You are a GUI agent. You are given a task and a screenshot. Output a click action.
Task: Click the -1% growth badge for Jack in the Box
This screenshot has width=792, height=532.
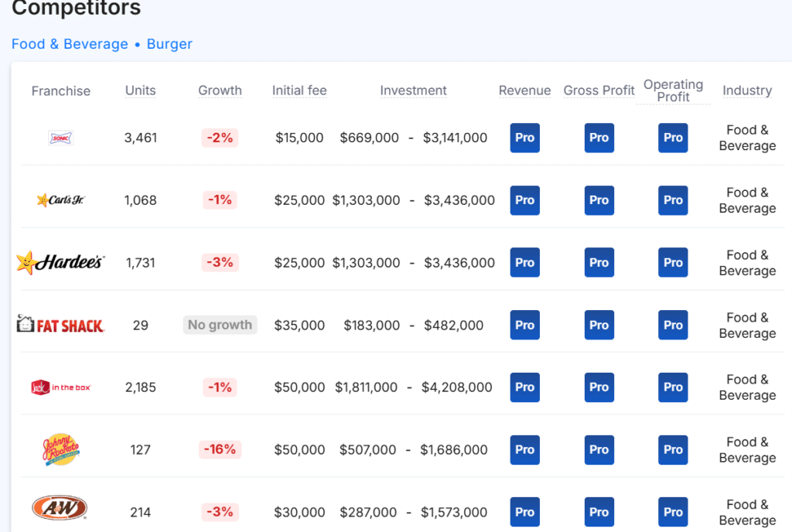(220, 387)
